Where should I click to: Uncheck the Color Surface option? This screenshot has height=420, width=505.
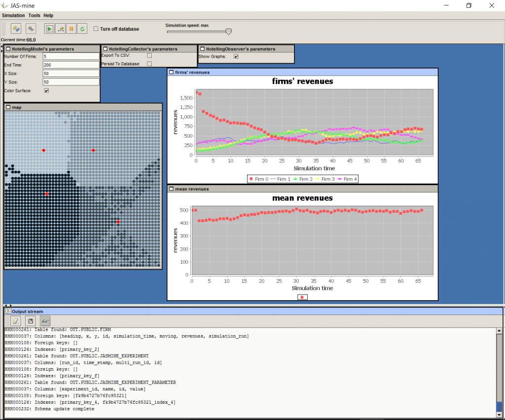click(x=46, y=91)
